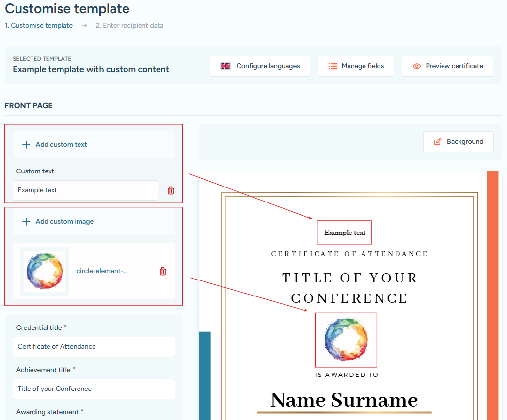Go to step 1 Customise template
The image size is (507, 420).
[x=39, y=26]
